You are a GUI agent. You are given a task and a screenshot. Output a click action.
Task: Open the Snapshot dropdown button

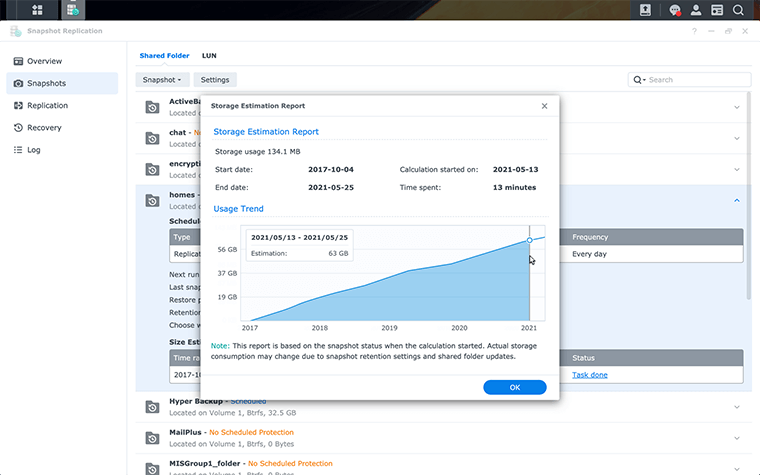[x=161, y=79]
